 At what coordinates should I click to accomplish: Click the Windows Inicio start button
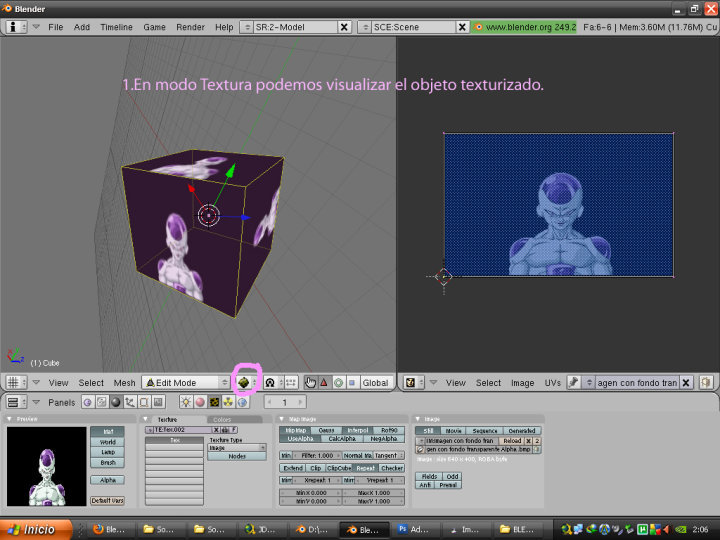pos(36,529)
